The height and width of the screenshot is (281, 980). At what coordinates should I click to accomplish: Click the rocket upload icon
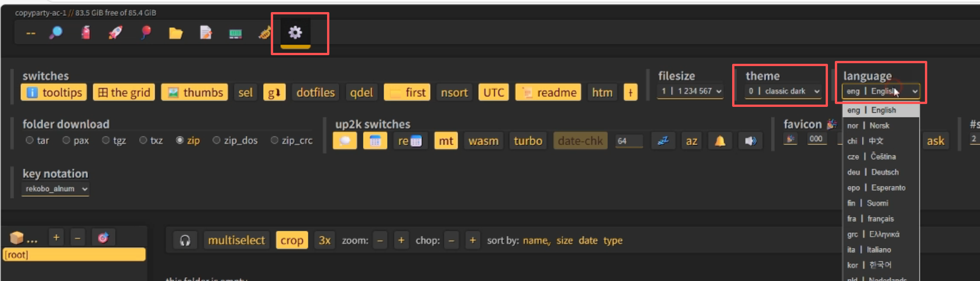[x=115, y=33]
